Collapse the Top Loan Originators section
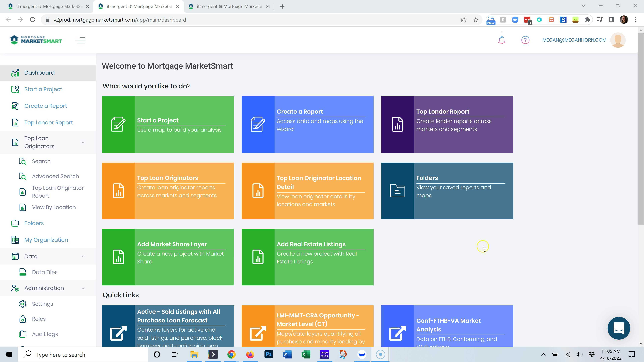Viewport: 644px width, 362px height. 83,142
